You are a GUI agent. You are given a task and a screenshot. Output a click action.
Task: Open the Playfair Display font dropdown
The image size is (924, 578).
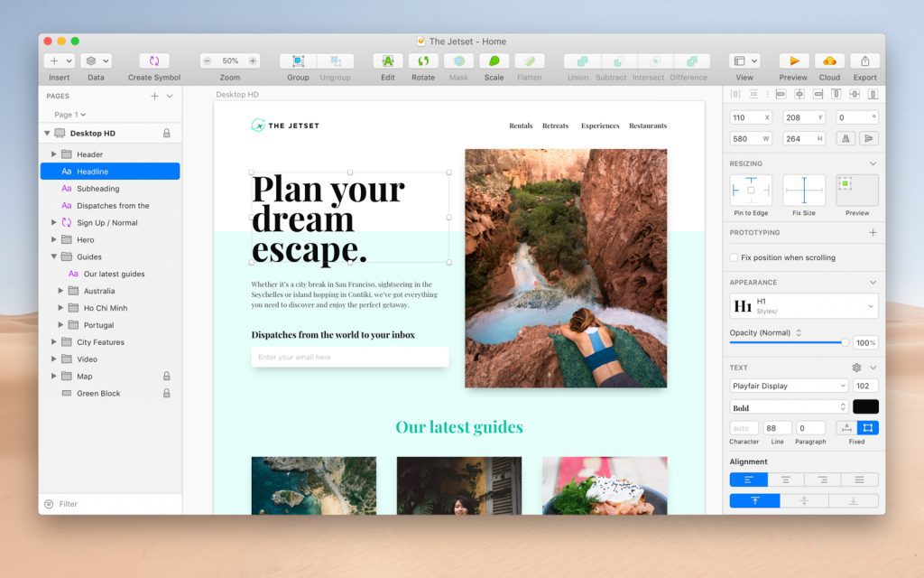pyautogui.click(x=787, y=386)
